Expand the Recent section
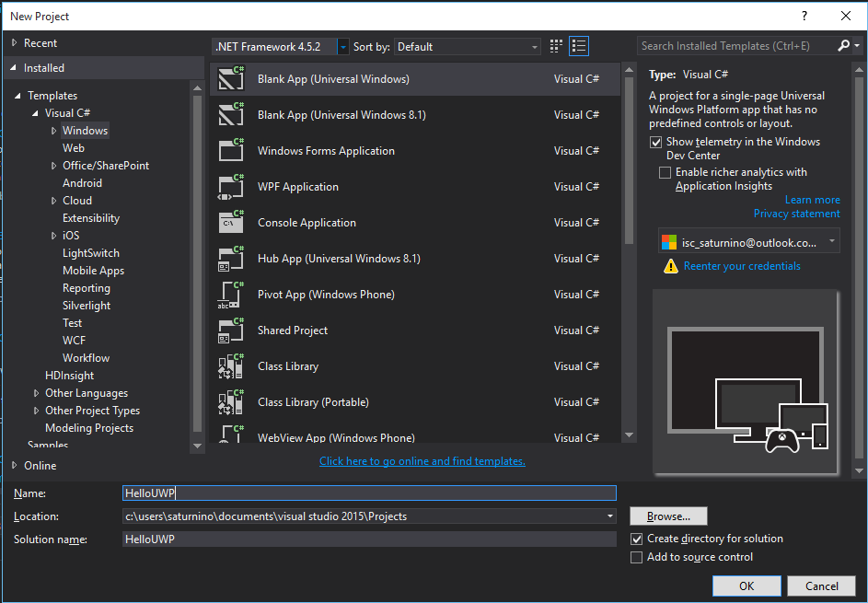 tap(15, 42)
